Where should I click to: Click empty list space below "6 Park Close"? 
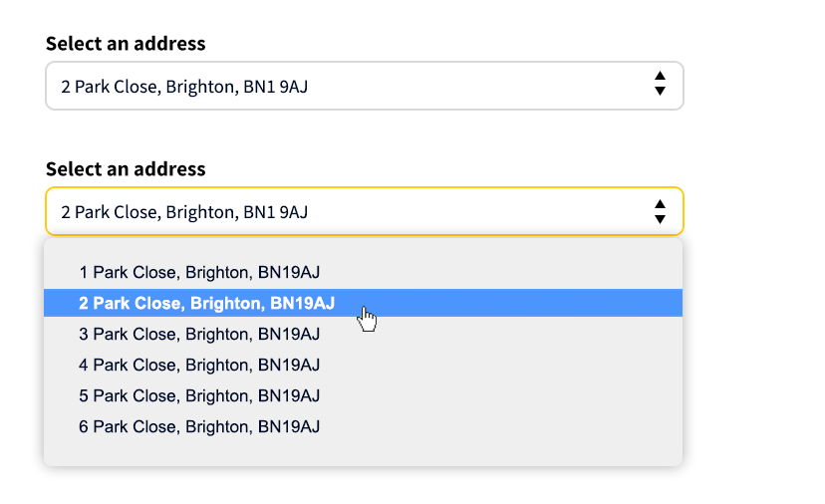point(364,452)
